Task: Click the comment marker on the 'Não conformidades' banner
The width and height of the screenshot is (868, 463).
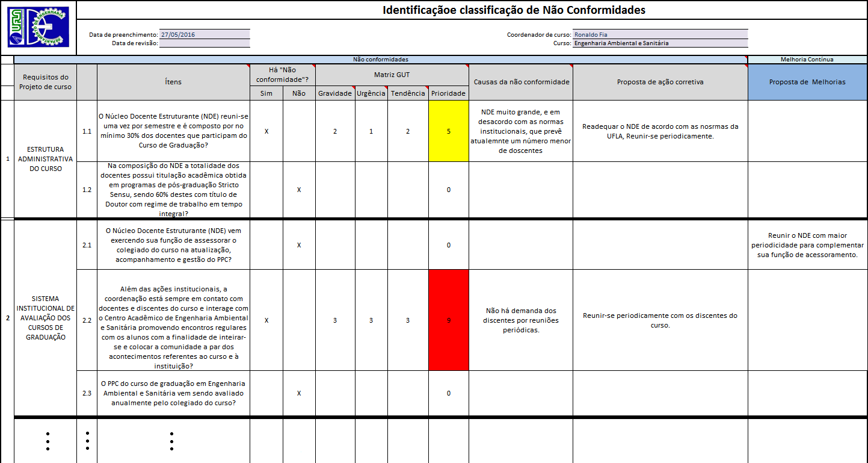Action: point(745,58)
